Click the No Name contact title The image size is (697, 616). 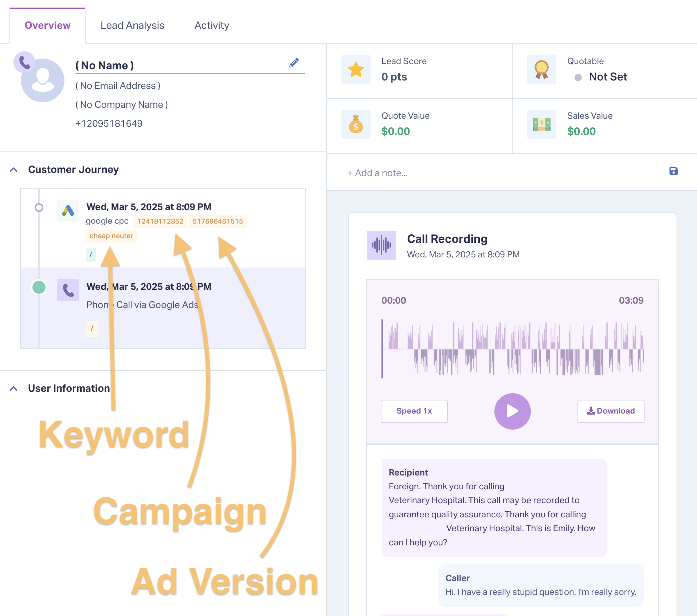click(105, 66)
